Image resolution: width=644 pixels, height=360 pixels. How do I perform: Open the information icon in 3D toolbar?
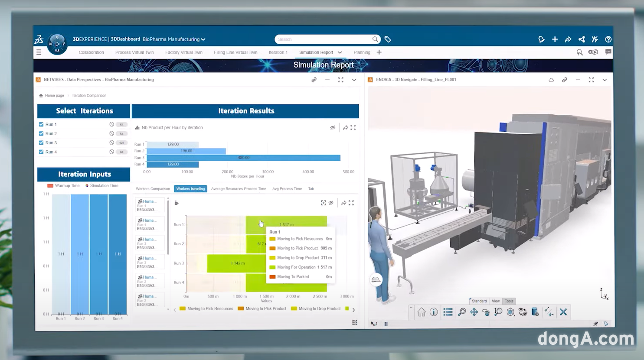(434, 312)
